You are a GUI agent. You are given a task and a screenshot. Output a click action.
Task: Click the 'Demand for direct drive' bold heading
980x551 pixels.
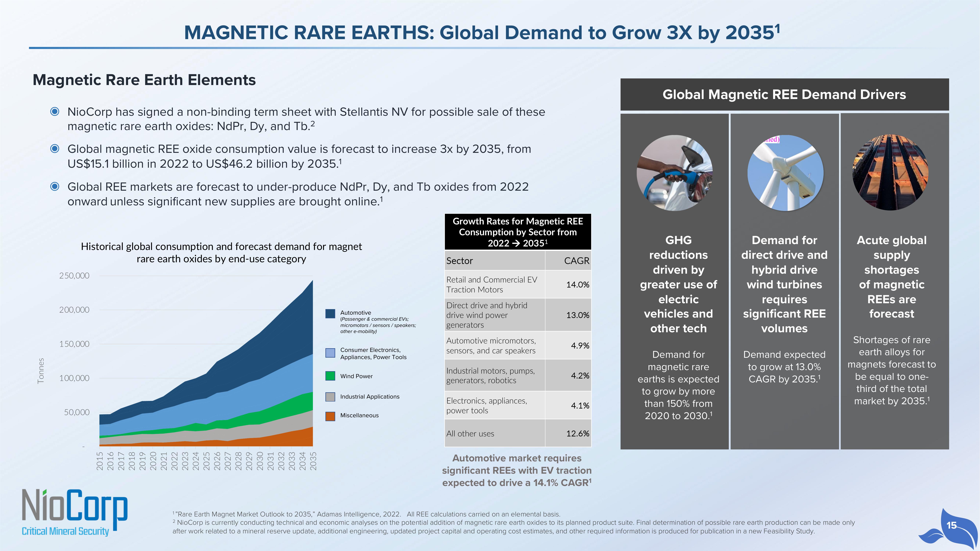(x=784, y=284)
